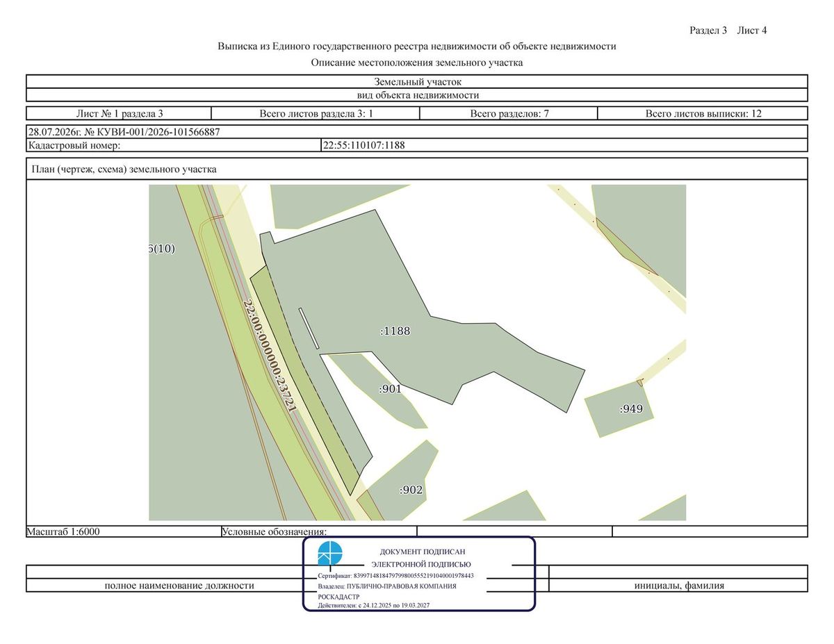Image resolution: width=834 pixels, height=644 pixels.
Task: Select the 'Раздел 3 Лист 4' page marker
Action: click(728, 31)
